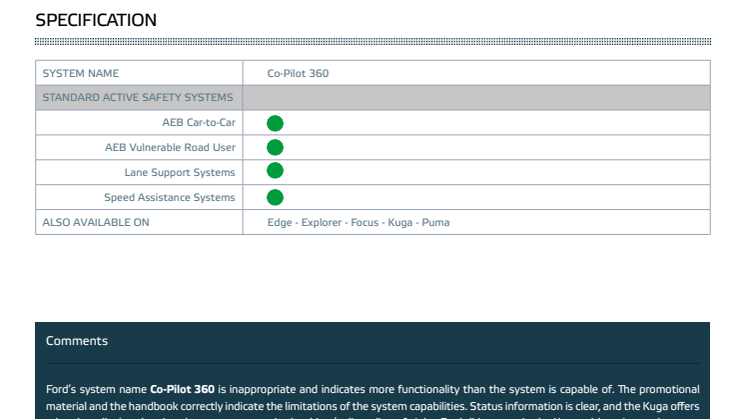
Task: Click the Comments heading
Action: pos(77,341)
